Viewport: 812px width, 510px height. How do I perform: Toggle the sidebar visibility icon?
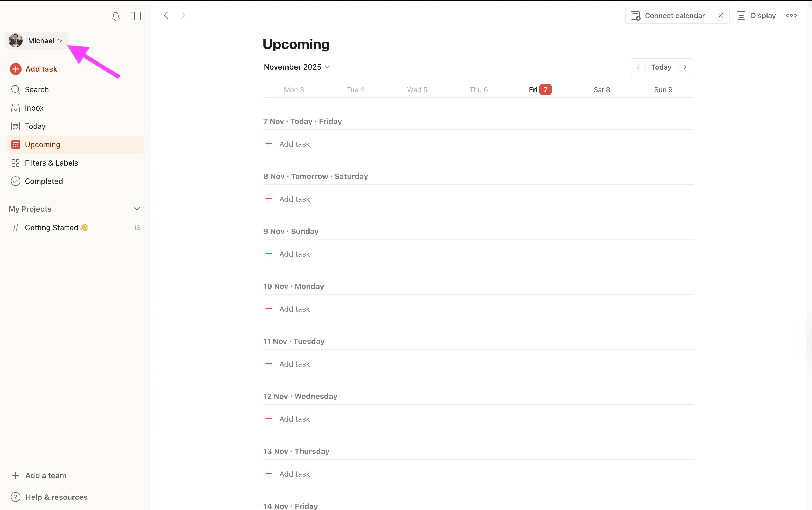pos(136,16)
